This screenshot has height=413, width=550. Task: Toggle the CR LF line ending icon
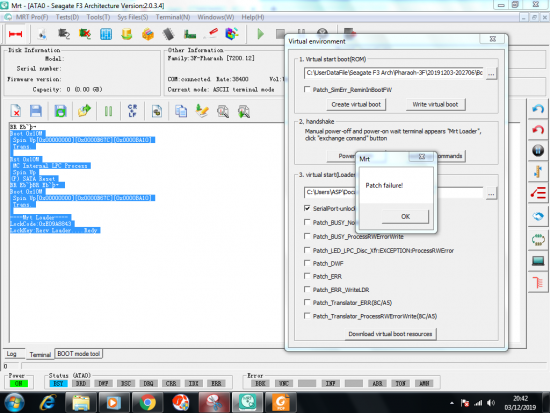(x=133, y=111)
